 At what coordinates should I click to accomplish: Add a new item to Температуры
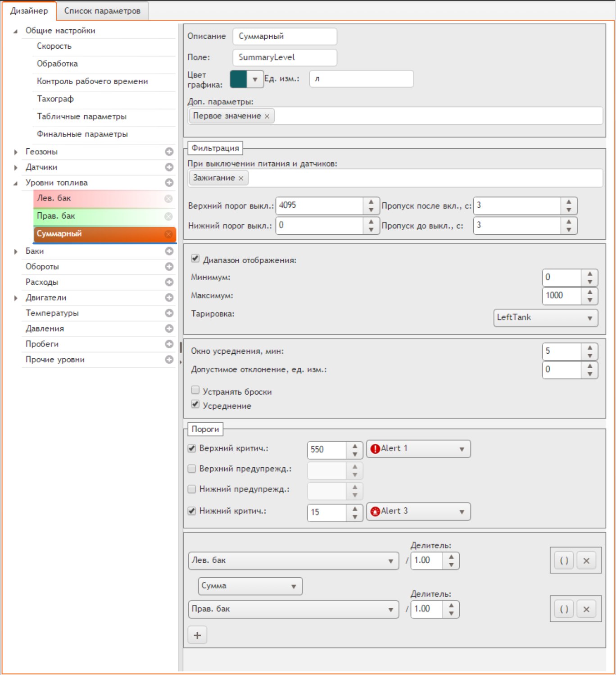pos(169,313)
